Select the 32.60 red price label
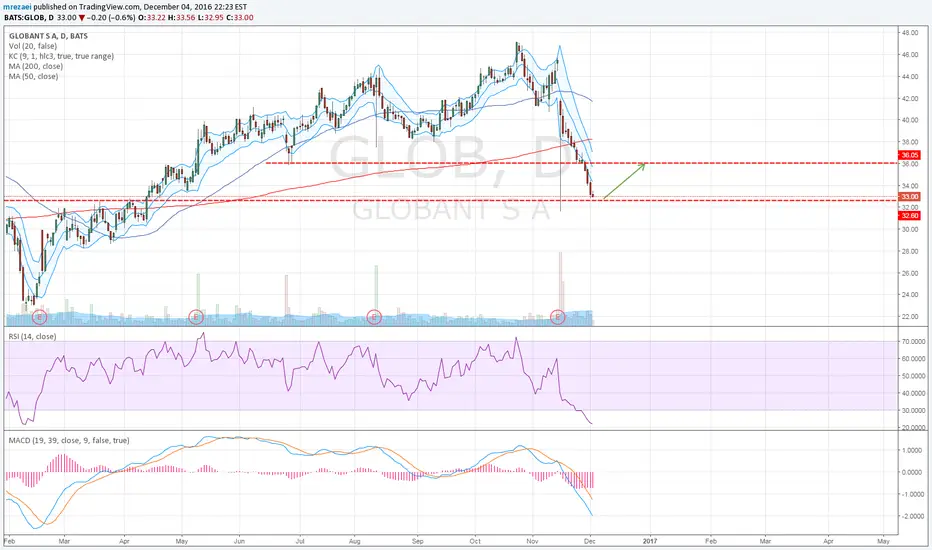932x550 pixels. tap(910, 215)
